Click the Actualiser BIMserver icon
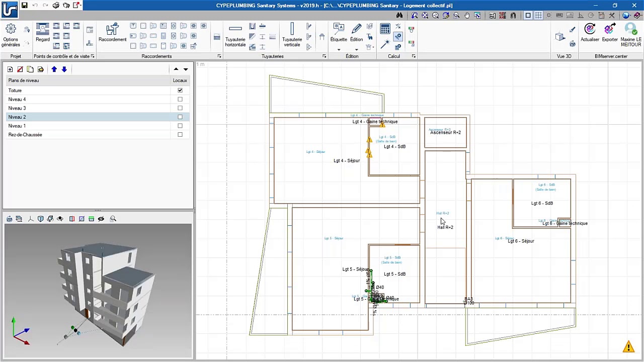 click(590, 33)
